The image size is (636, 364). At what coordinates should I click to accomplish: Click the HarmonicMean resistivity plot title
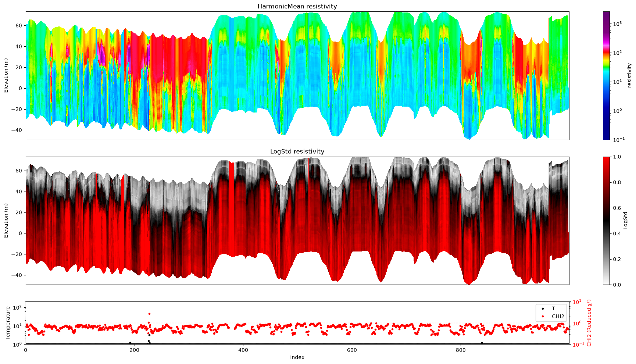coord(297,6)
